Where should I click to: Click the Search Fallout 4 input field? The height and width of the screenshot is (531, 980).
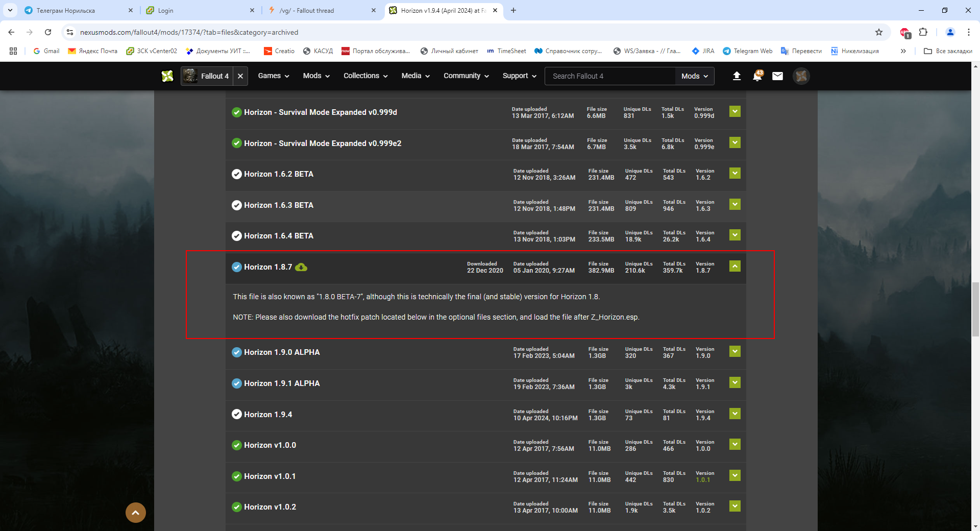[610, 76]
